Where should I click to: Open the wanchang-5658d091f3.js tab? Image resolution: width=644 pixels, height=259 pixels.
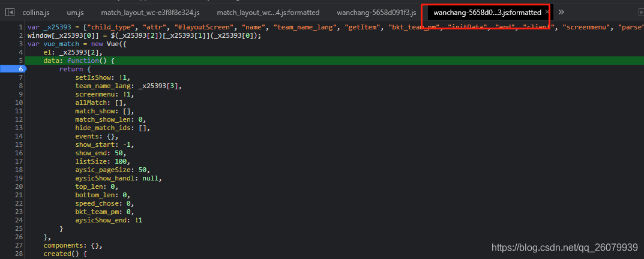point(376,13)
